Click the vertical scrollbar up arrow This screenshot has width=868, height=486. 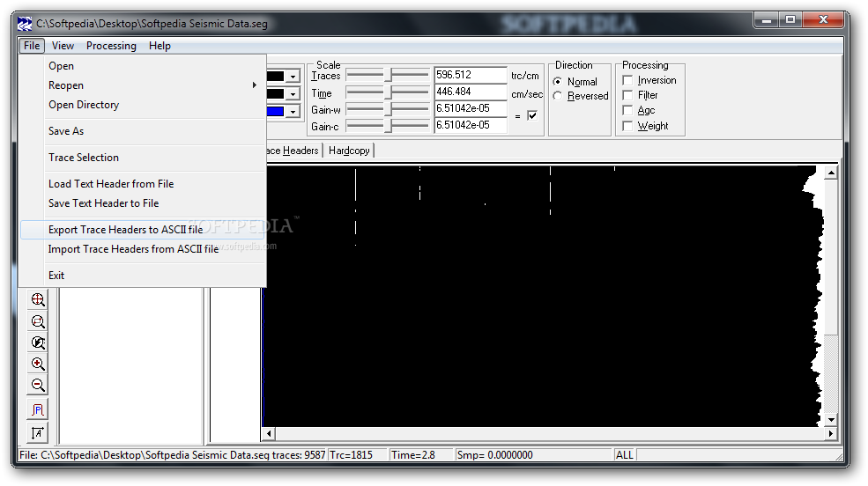tap(831, 173)
